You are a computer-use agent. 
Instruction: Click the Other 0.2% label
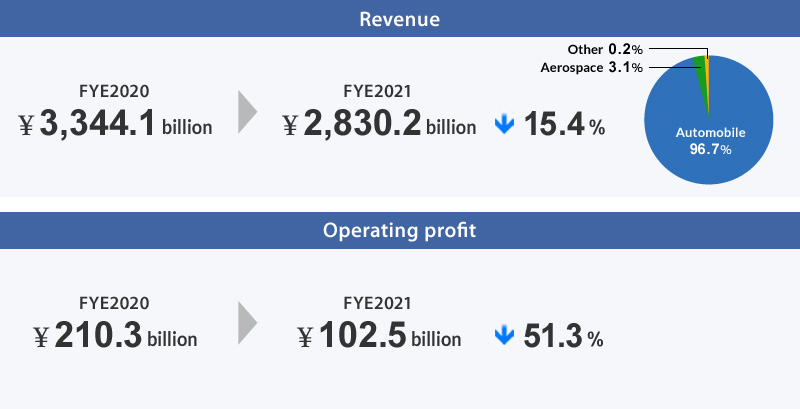point(605,49)
